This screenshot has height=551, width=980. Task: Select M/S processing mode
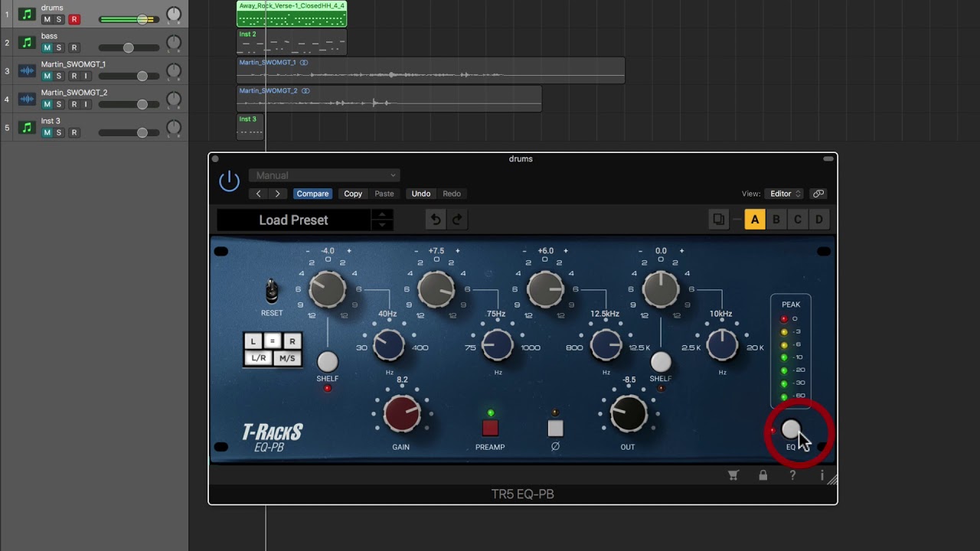[287, 358]
